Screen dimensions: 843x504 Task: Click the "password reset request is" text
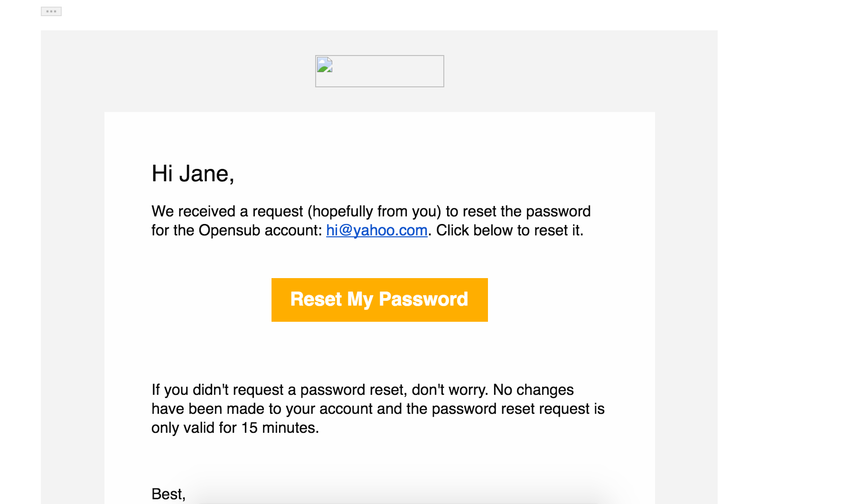pyautogui.click(x=518, y=409)
